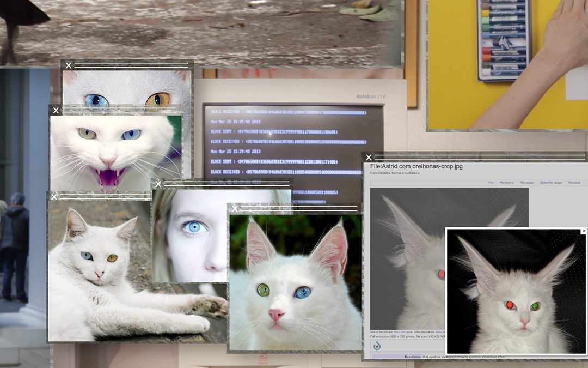Click the Wikimedia Commons logo icon
Screen dimensions: 588x368
pyautogui.click(x=377, y=346)
